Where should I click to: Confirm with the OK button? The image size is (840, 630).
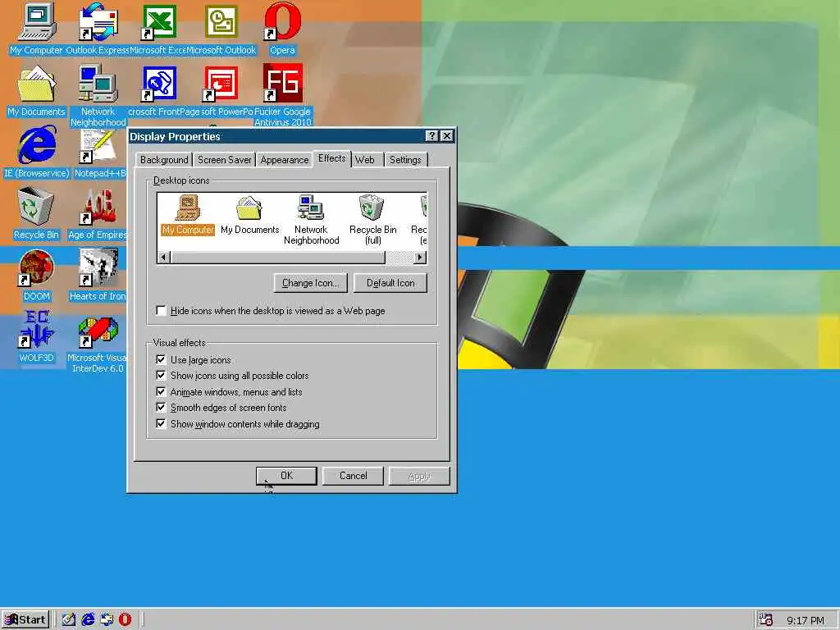[x=286, y=476]
